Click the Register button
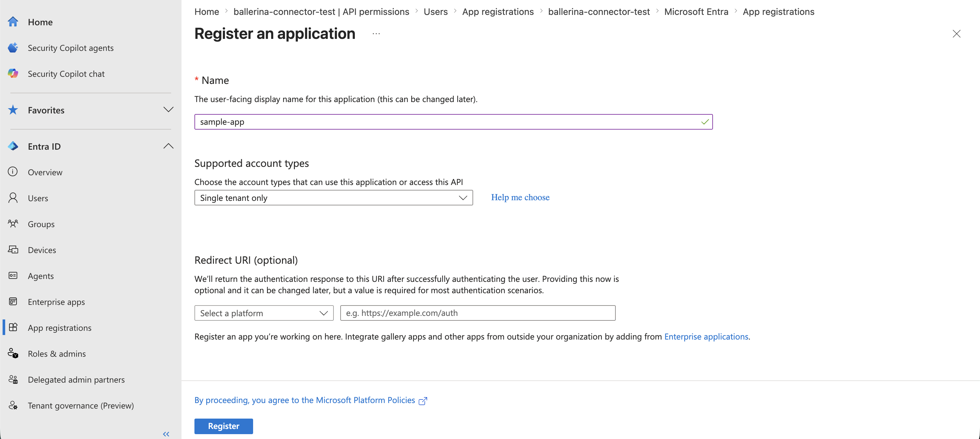This screenshot has height=439, width=980. pyautogui.click(x=223, y=426)
